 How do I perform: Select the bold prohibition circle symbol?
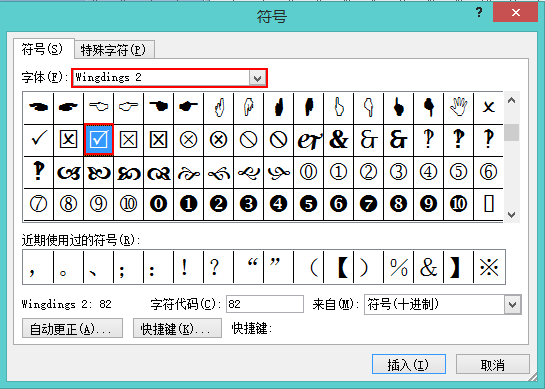[x=278, y=140]
